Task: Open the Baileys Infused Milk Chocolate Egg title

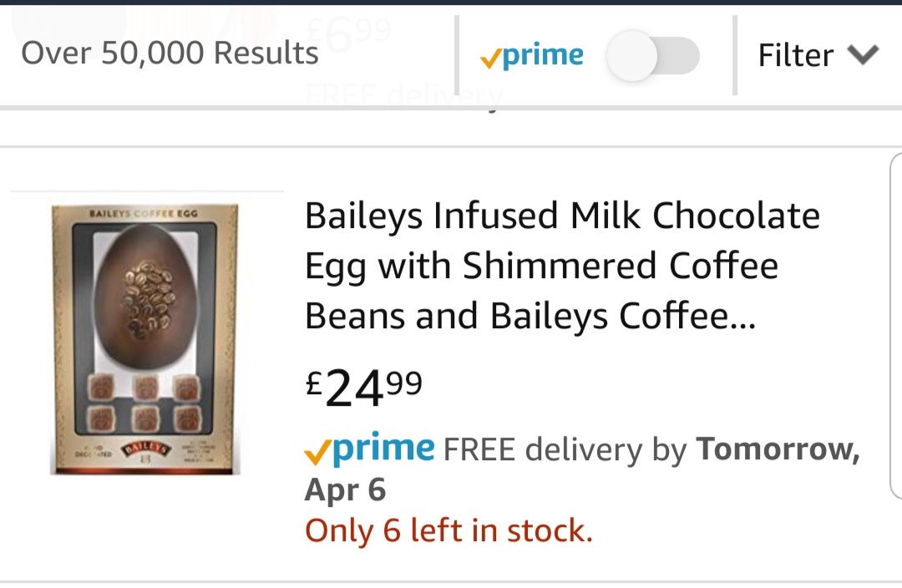Action: point(562,266)
